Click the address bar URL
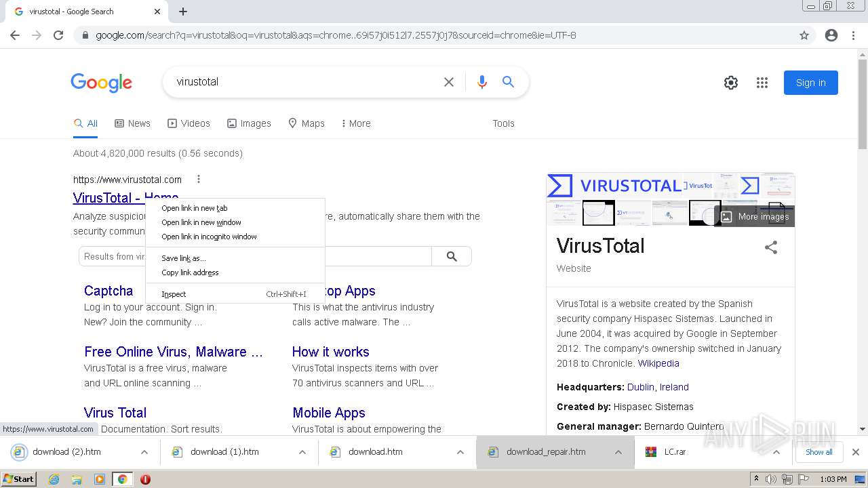 point(336,35)
